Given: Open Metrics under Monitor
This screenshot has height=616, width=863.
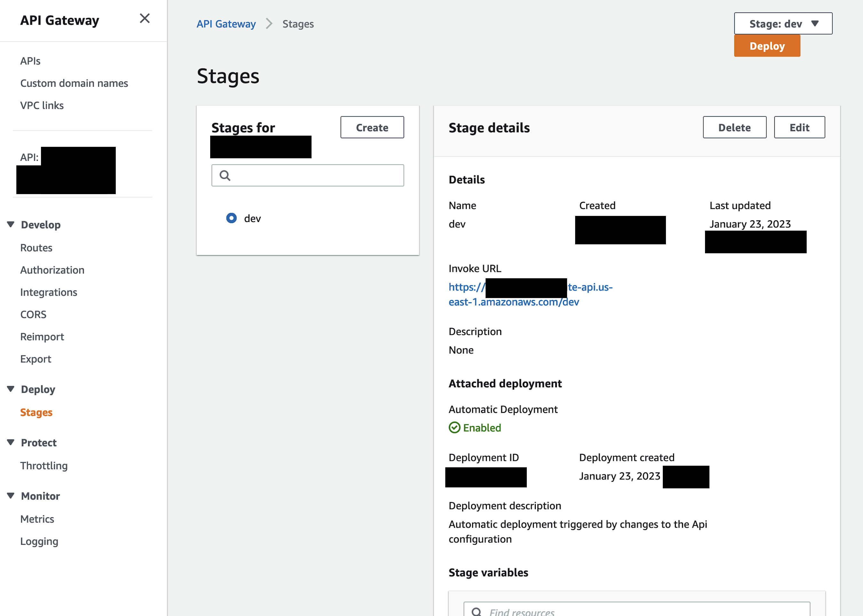Looking at the screenshot, I should click(37, 519).
